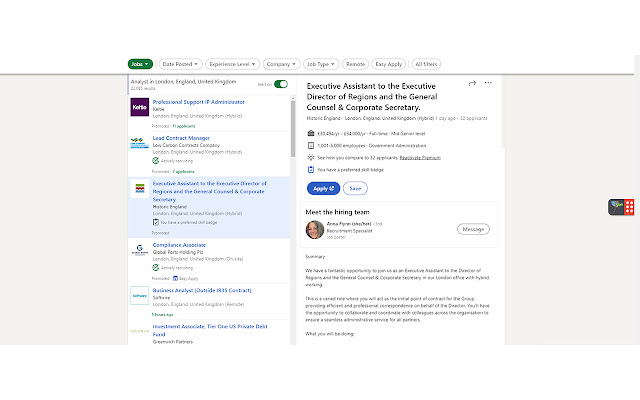The image size is (640, 400).
Task: Click the '2 applicants' text under Lead Contract Manager
Action: [x=183, y=171]
